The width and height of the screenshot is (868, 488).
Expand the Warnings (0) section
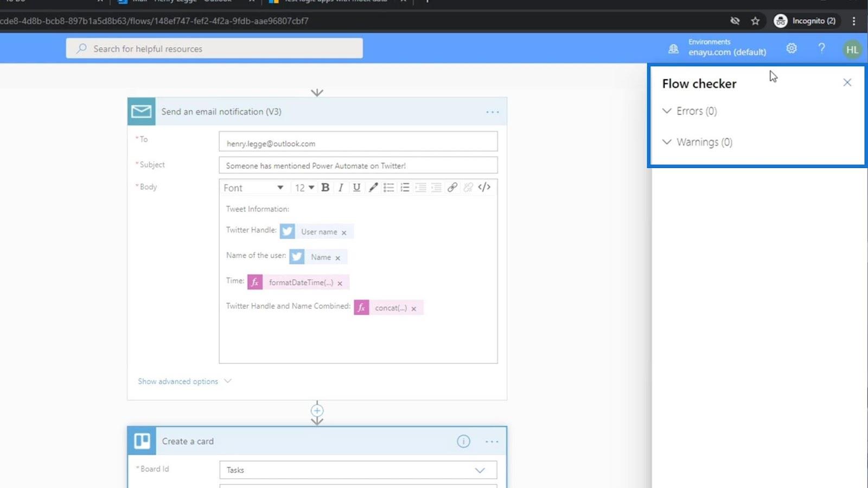click(x=697, y=142)
